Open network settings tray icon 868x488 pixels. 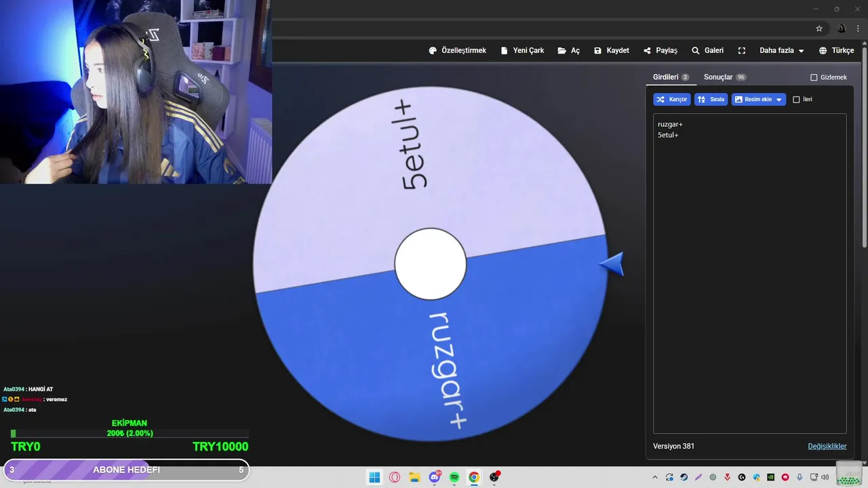coord(814,477)
